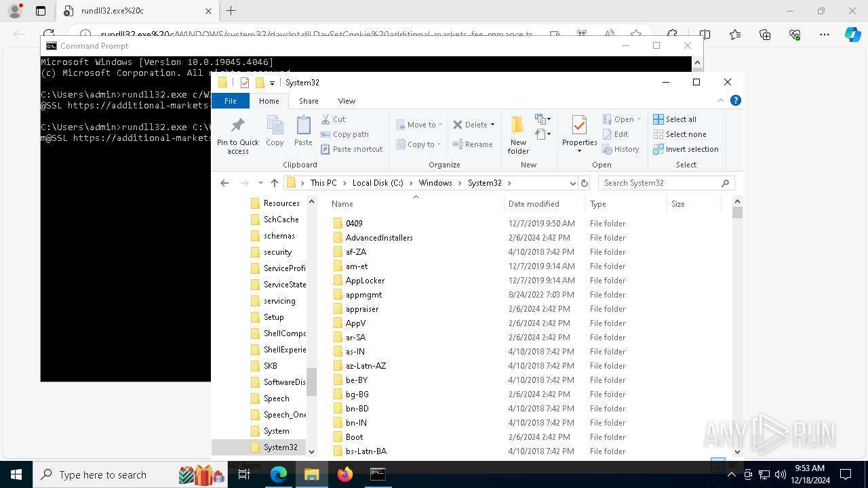868x488 pixels.
Task: Collapse the ribbon with the chevron
Action: [722, 100]
